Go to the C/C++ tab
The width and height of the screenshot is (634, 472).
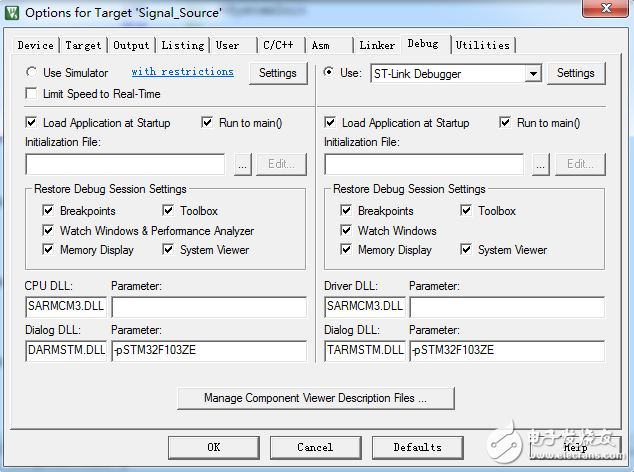pyautogui.click(x=281, y=45)
